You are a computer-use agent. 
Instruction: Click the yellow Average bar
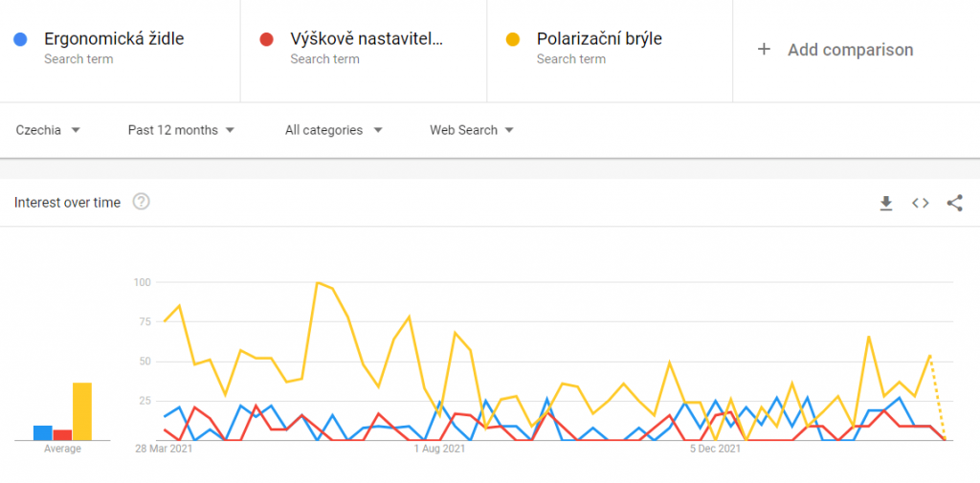[82, 411]
